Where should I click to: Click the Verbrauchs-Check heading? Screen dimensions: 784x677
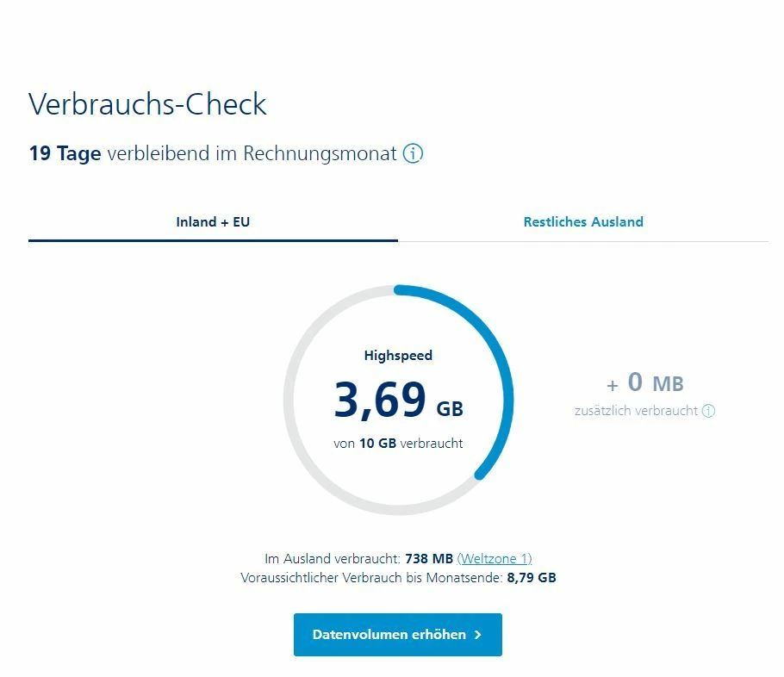(147, 104)
